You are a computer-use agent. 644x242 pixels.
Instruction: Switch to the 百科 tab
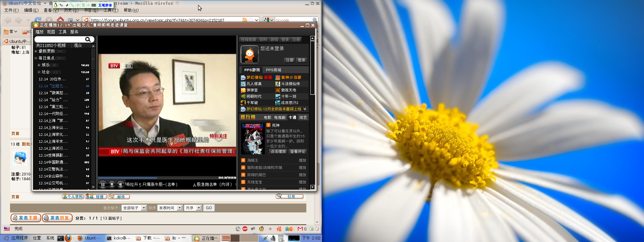click(x=263, y=40)
